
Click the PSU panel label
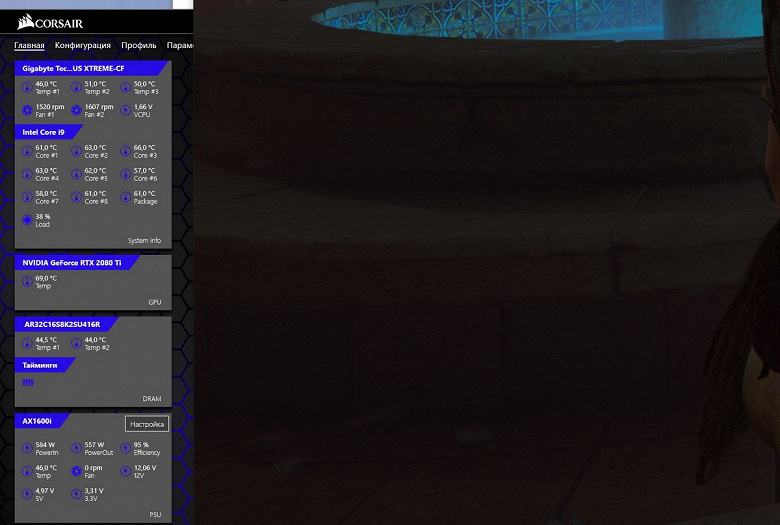coord(155,515)
